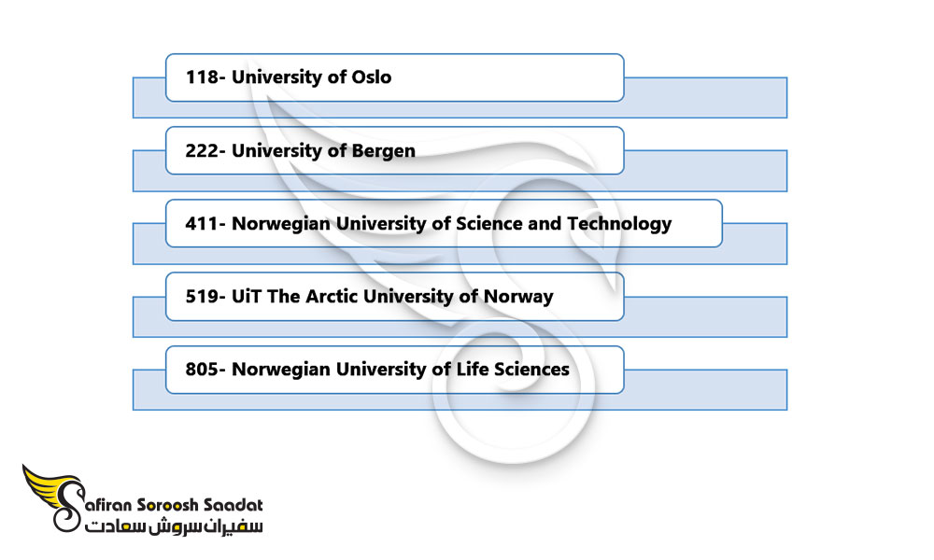This screenshot has width=934, height=560.
Task: Click the number 805 ranking label
Action: tap(202, 370)
